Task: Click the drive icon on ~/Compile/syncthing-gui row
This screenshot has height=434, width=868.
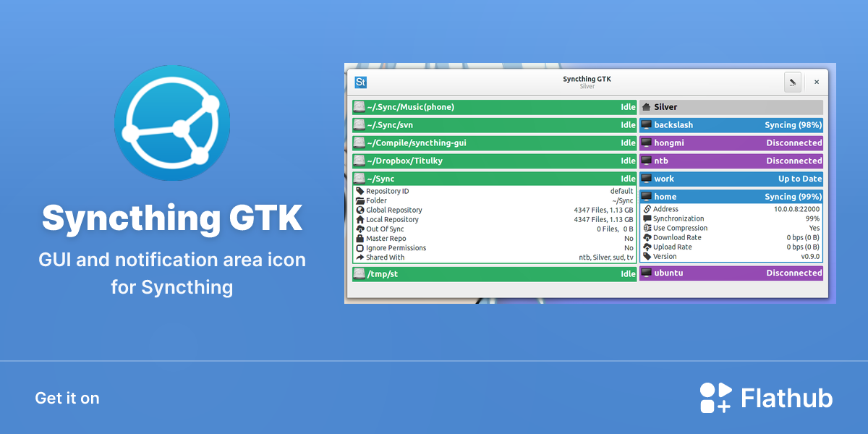Action: click(x=359, y=143)
